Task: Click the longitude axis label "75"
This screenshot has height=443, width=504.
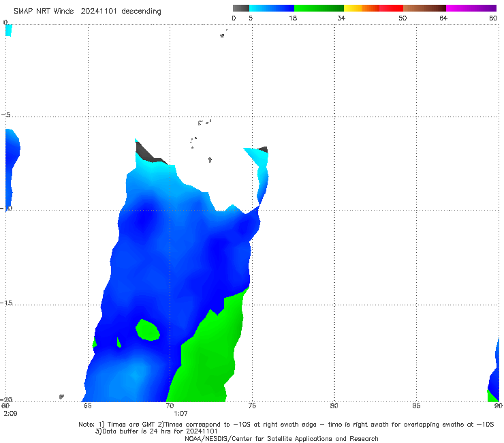Action: (252, 406)
